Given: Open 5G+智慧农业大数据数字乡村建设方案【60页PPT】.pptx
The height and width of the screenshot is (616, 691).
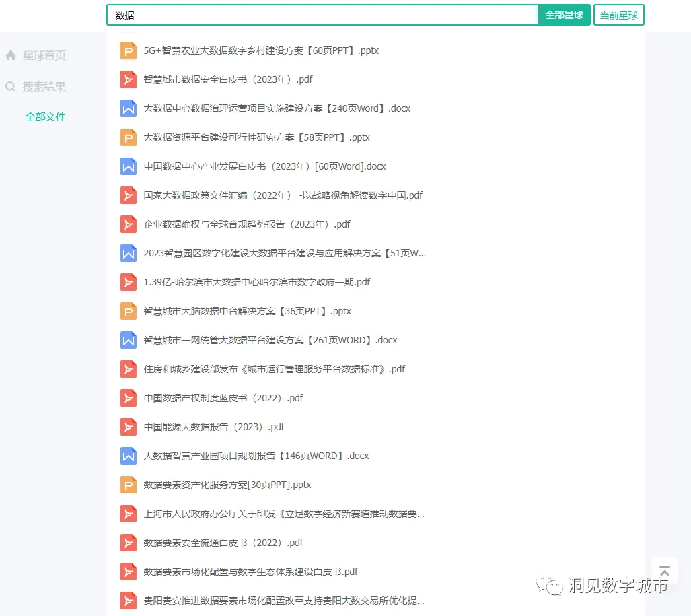Looking at the screenshot, I should pyautogui.click(x=261, y=50).
